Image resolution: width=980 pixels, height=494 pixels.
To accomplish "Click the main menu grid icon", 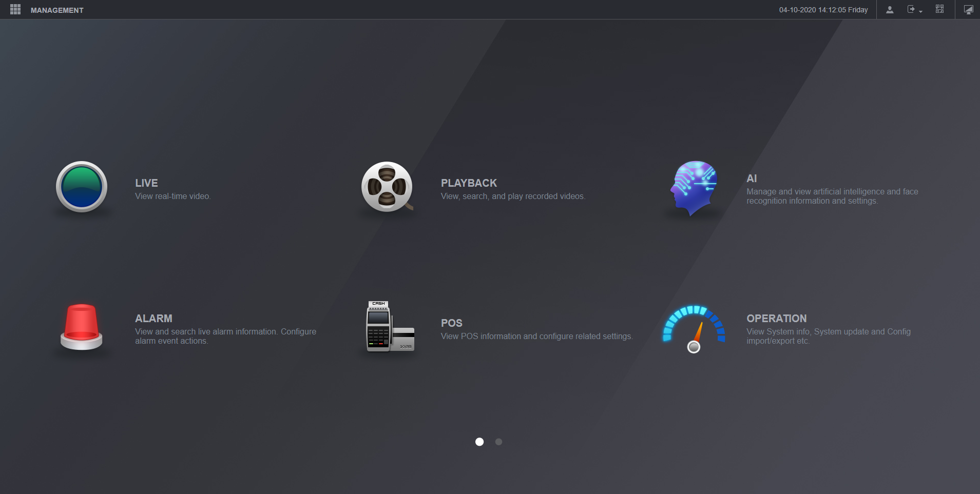I will point(15,10).
